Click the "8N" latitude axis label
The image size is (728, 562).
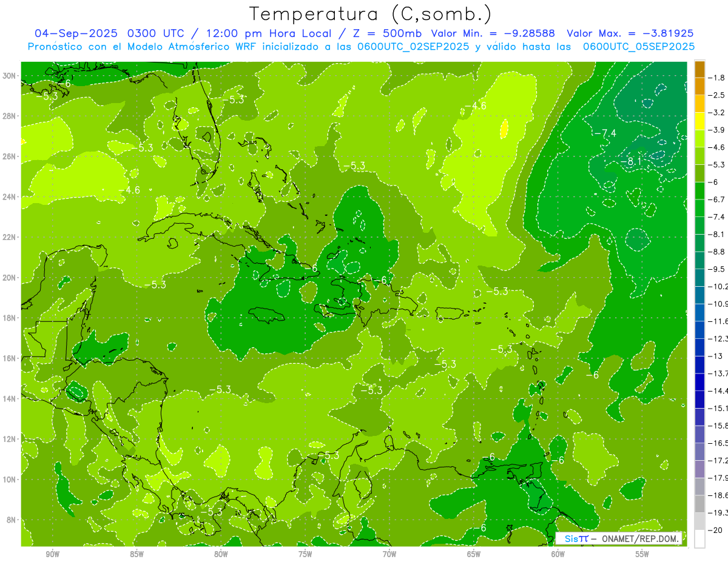[x=12, y=520]
